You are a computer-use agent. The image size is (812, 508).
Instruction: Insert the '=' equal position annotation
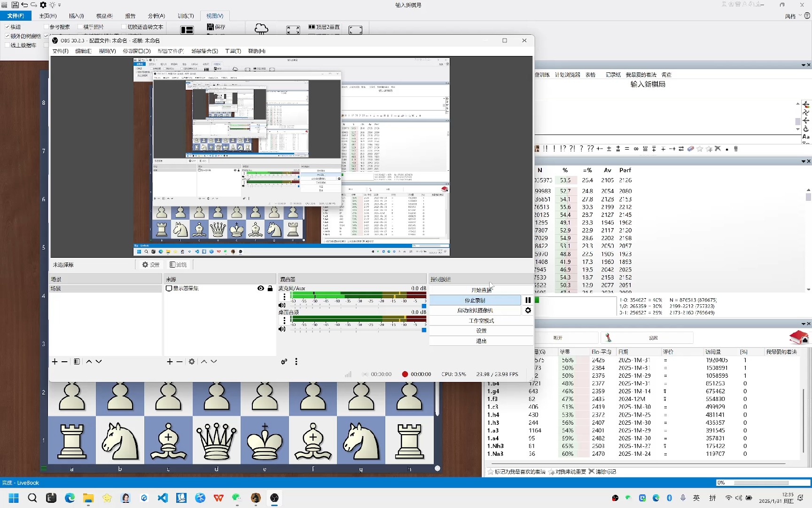(x=627, y=149)
